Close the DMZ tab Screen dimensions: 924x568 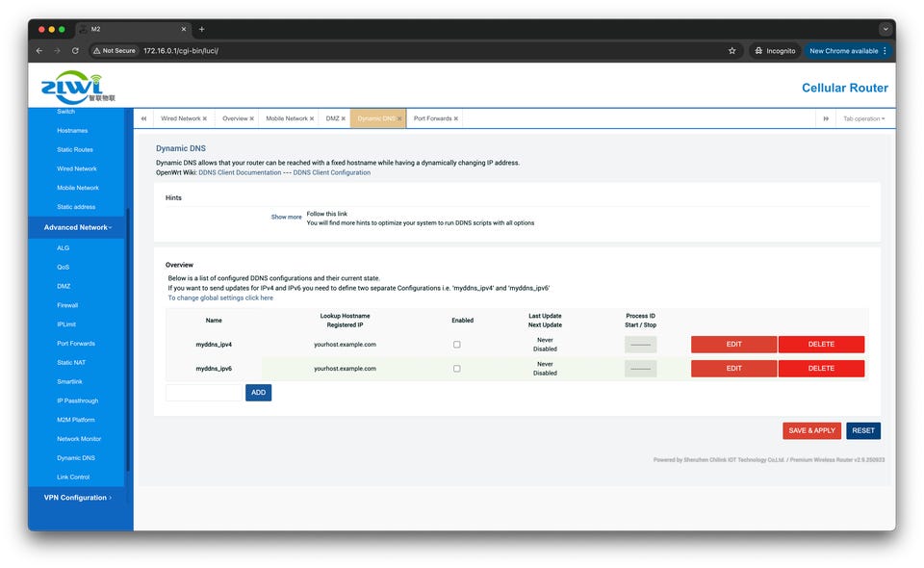tap(343, 119)
